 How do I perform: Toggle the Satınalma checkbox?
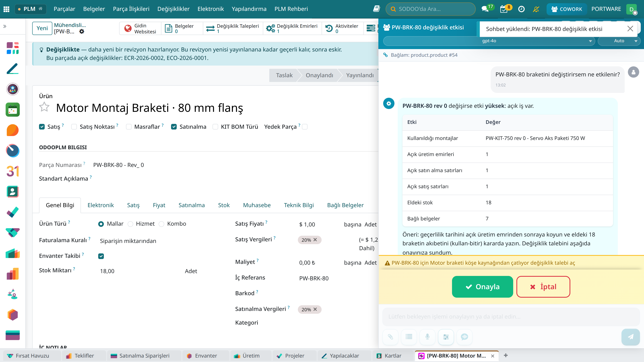(174, 127)
